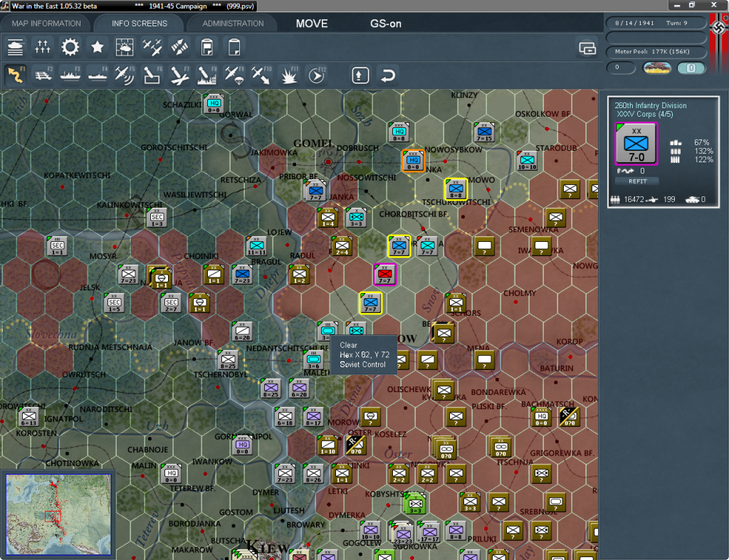Select the F9 air transport mode icon
The width and height of the screenshot is (729, 560).
point(234,75)
